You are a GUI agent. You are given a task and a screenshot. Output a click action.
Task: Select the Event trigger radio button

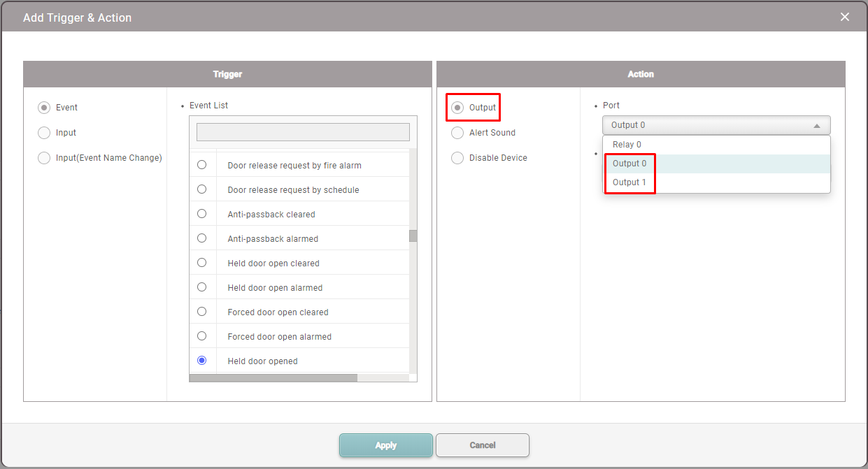[44, 108]
